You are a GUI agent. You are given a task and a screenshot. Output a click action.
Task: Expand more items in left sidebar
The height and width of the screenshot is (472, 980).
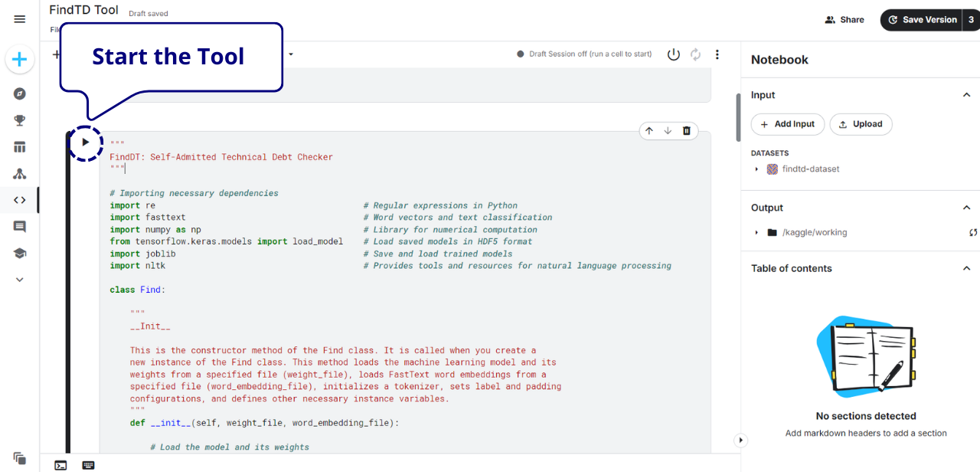tap(20, 280)
